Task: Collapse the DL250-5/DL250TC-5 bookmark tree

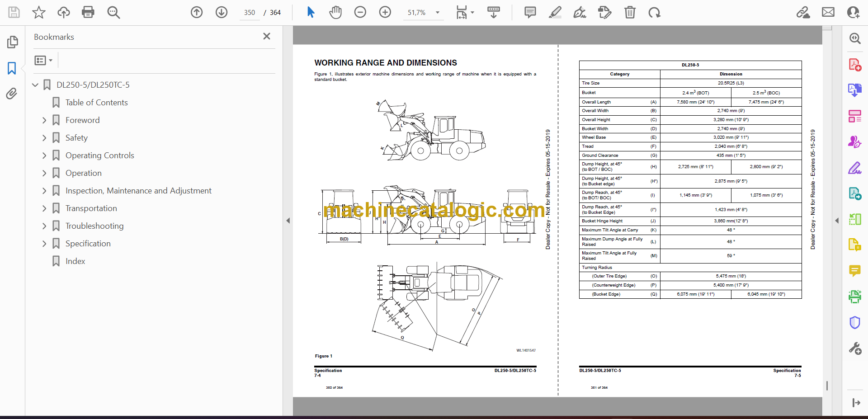Action: click(35, 85)
